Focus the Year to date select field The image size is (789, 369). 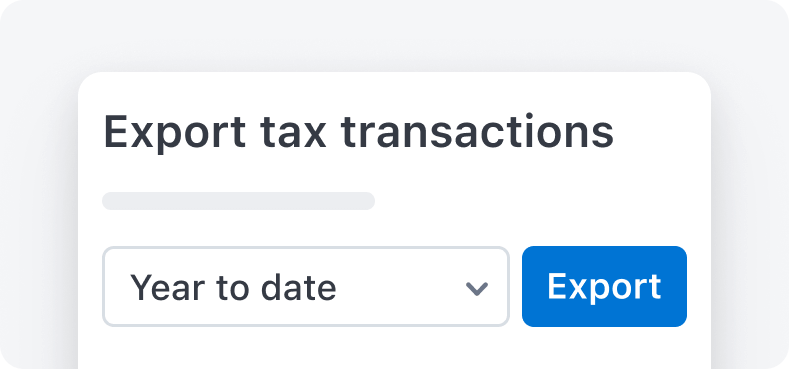pyautogui.click(x=306, y=286)
